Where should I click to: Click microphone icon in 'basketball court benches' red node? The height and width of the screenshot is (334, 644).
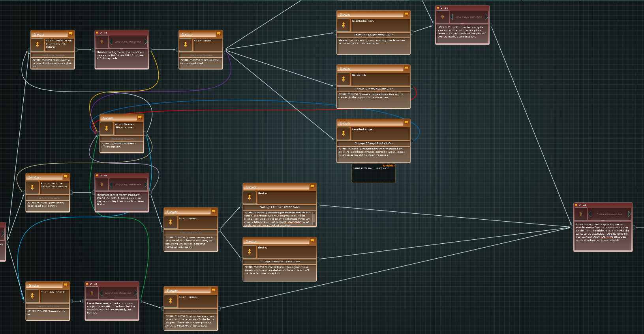(102, 184)
